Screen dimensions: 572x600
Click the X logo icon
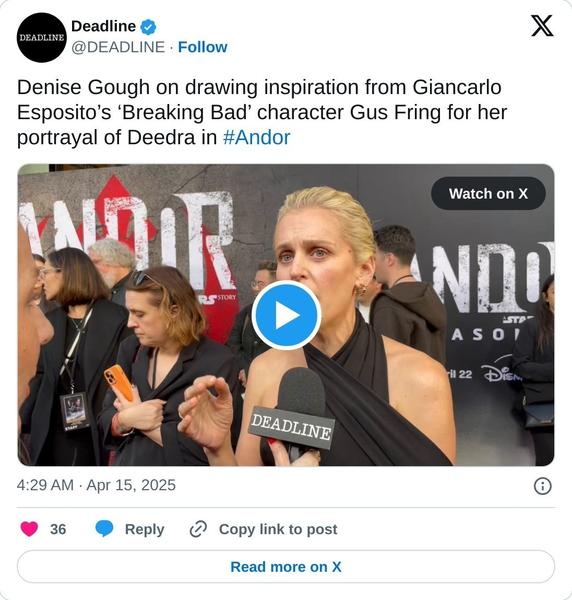[542, 26]
